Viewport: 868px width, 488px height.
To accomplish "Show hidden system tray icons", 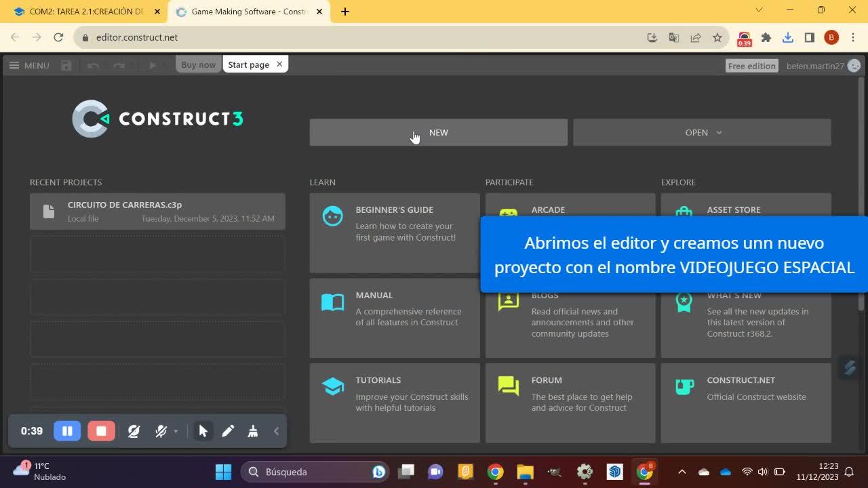I will [x=682, y=472].
